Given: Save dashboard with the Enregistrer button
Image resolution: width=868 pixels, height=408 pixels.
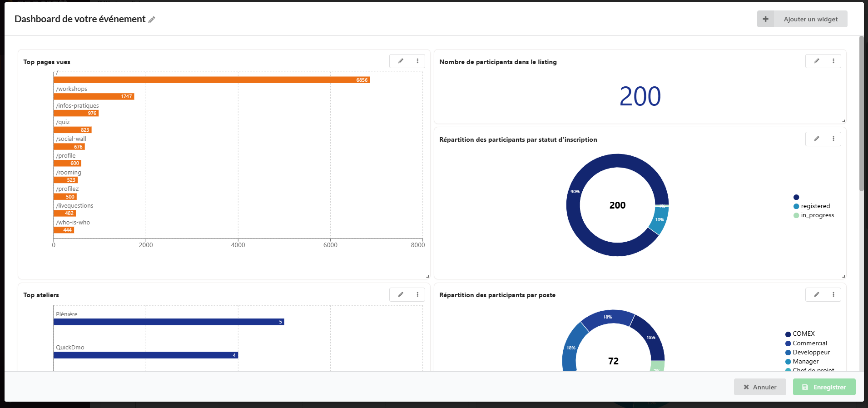Looking at the screenshot, I should (824, 387).
